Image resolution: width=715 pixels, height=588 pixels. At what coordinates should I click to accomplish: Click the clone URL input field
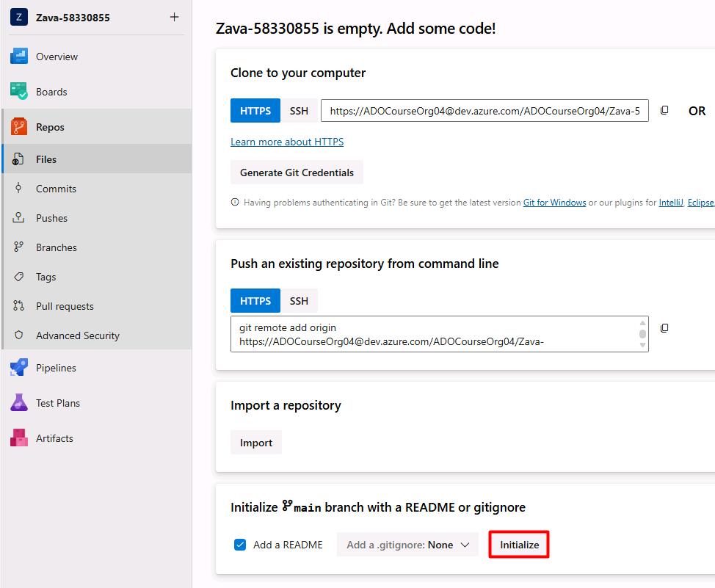(x=484, y=111)
